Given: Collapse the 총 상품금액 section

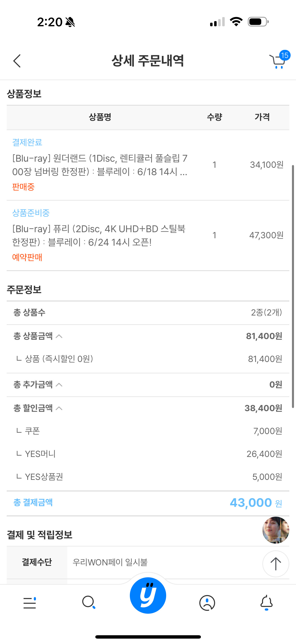Looking at the screenshot, I should point(59,336).
